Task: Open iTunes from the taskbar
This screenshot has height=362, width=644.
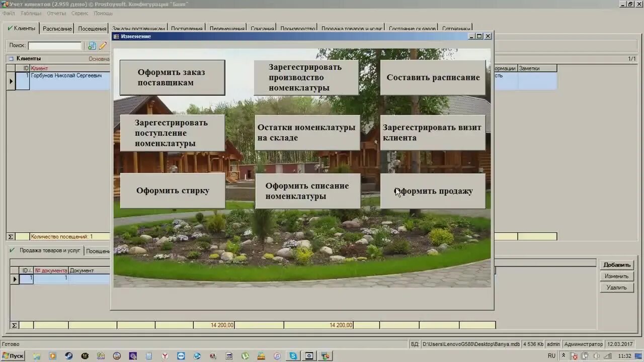Action: pos(277,356)
